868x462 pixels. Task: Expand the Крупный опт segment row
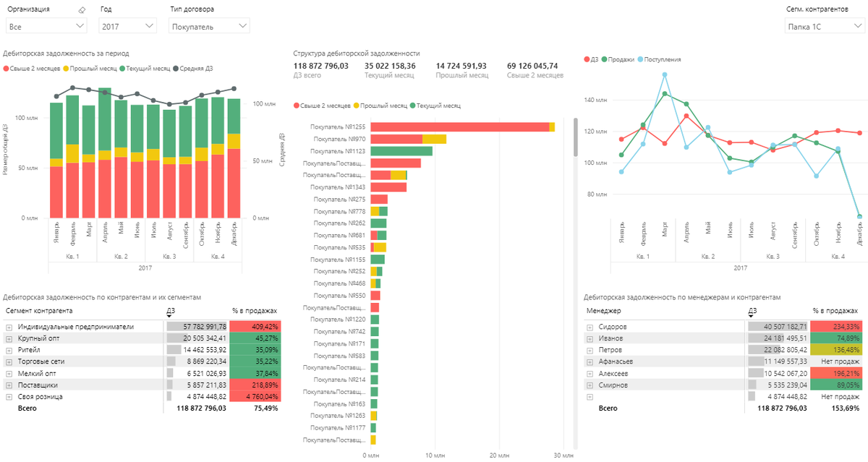pyautogui.click(x=9, y=338)
